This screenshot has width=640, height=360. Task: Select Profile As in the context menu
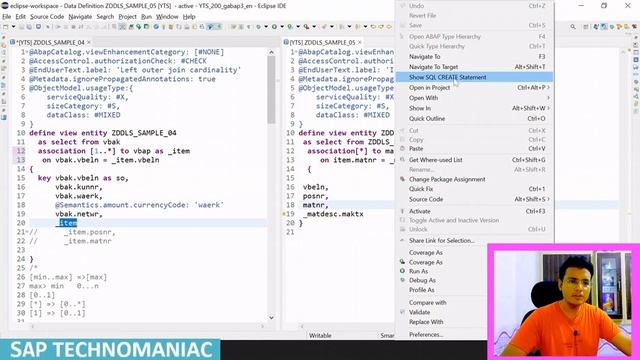pos(422,290)
